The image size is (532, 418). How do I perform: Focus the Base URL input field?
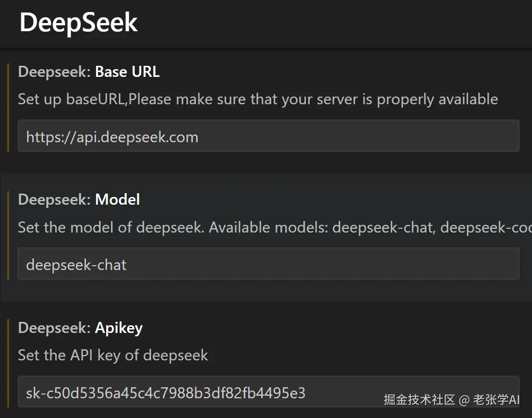coord(268,136)
